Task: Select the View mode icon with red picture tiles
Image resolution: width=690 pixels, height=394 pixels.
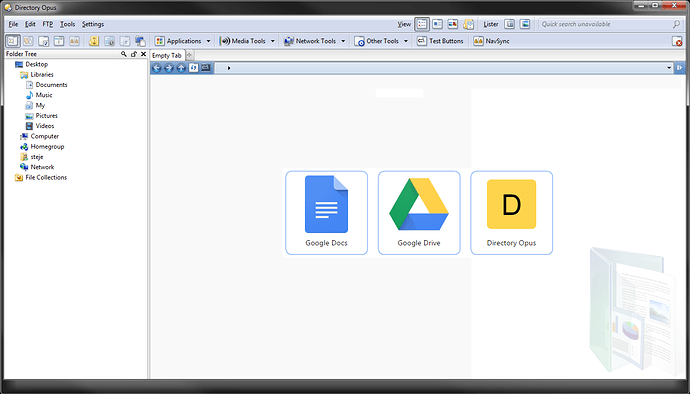Action: 453,24
